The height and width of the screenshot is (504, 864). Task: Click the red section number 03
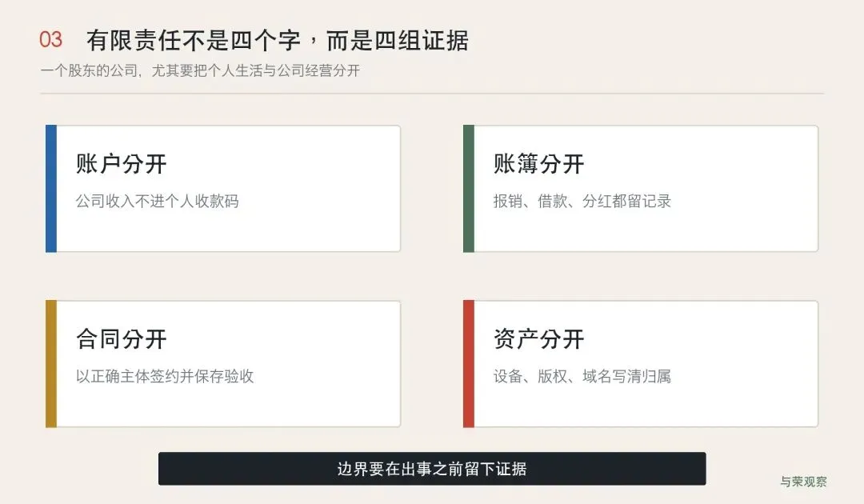[x=50, y=40]
